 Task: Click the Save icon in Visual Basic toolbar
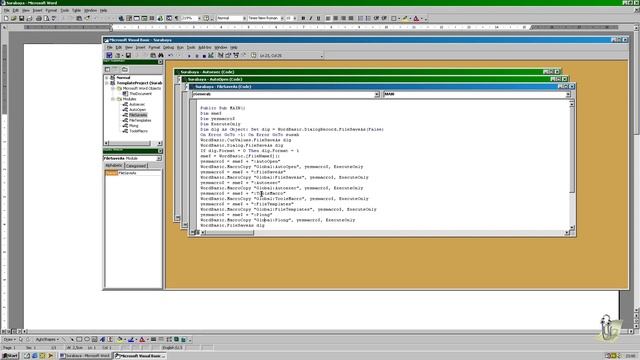(128, 55)
